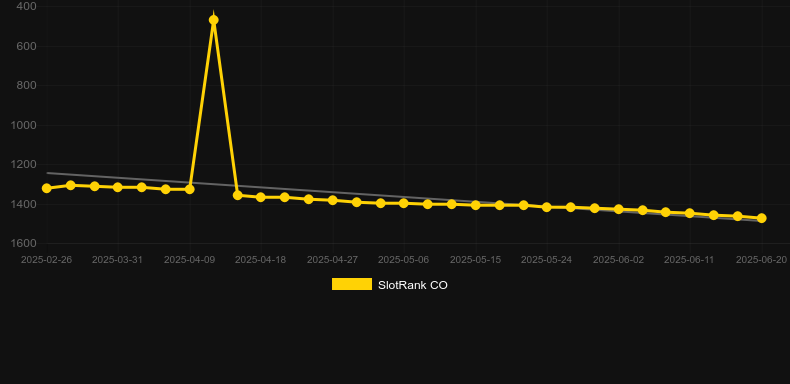
Task: Click the y-axis value 400
Action: [x=26, y=6]
